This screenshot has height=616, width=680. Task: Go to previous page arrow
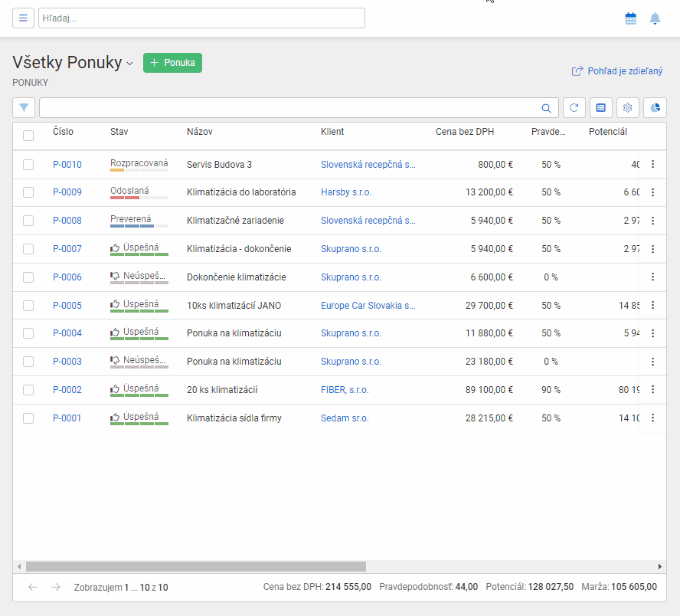[33, 587]
